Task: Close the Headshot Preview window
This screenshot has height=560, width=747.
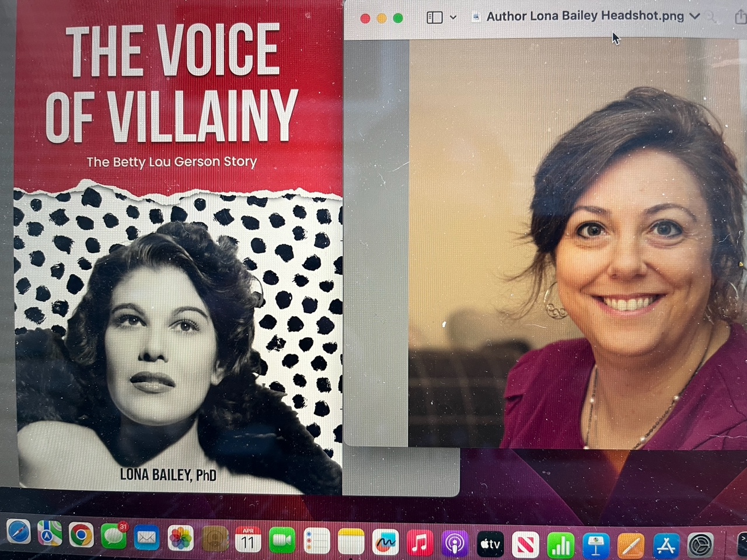Action: pyautogui.click(x=365, y=18)
